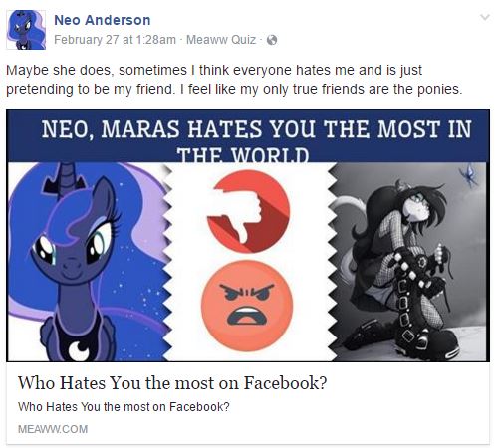
Task: Click Neo Anderson's profile picture avatar
Action: pyautogui.click(x=26, y=30)
